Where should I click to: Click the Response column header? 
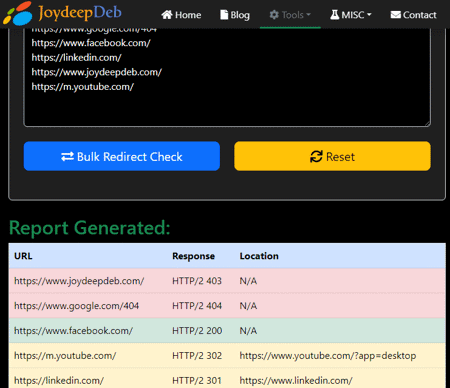coord(193,256)
